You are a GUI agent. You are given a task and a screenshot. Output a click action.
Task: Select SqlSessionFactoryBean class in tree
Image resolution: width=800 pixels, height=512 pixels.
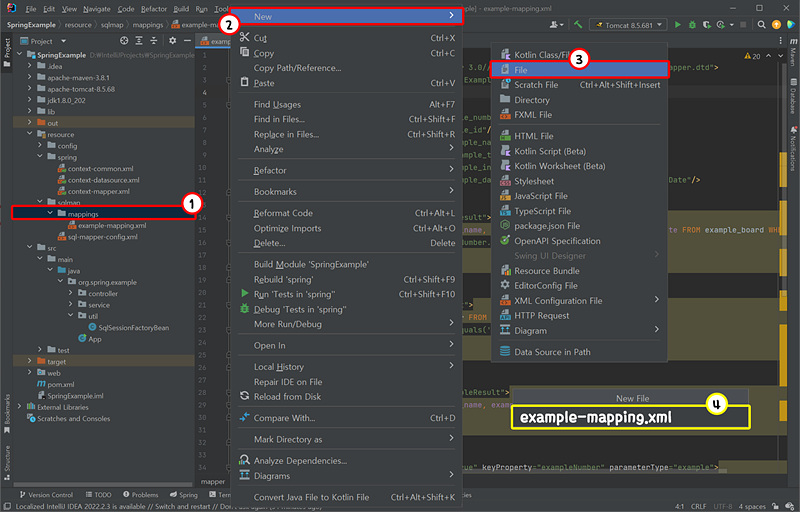[129, 327]
